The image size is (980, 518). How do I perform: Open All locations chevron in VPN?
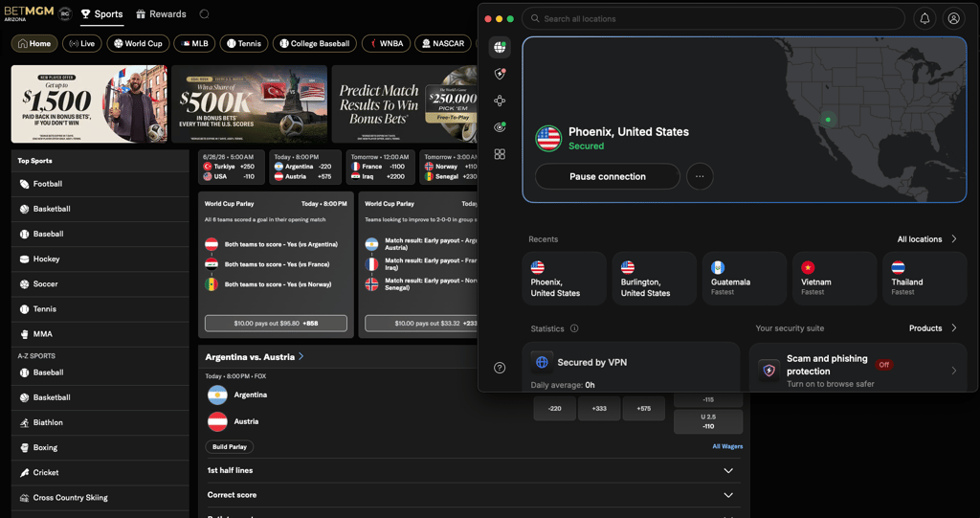click(954, 239)
